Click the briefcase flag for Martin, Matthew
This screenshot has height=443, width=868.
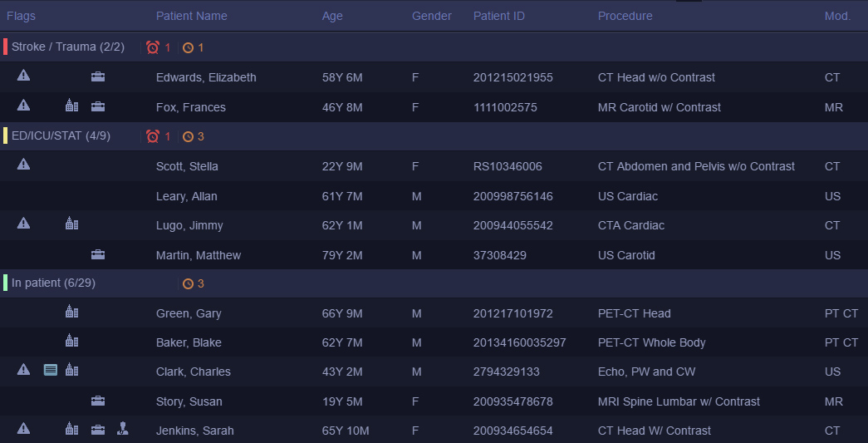98,254
